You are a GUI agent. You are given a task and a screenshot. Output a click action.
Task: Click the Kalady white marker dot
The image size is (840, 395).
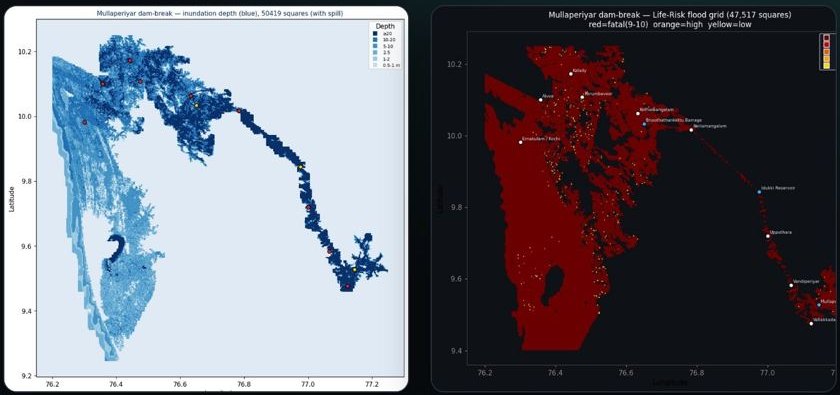[571, 74]
